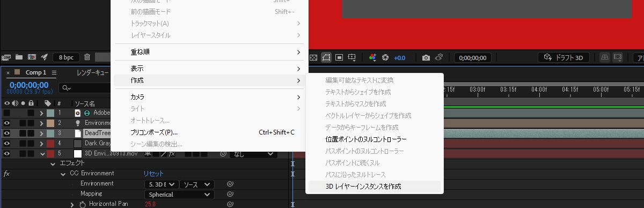Viewport: 644px width, 208px height.
Task: Collapse the CC Environment effect
Action: coord(63,174)
